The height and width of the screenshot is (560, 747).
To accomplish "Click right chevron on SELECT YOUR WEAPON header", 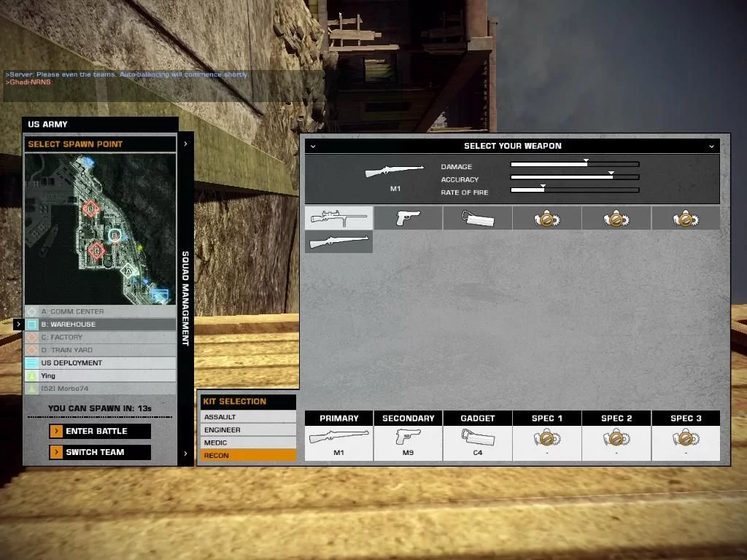I will (x=711, y=146).
